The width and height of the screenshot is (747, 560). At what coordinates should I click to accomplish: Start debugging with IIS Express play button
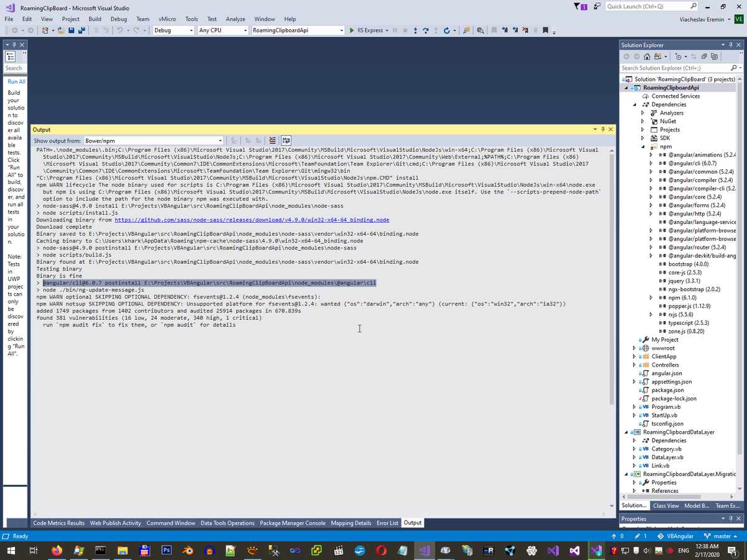point(351,30)
